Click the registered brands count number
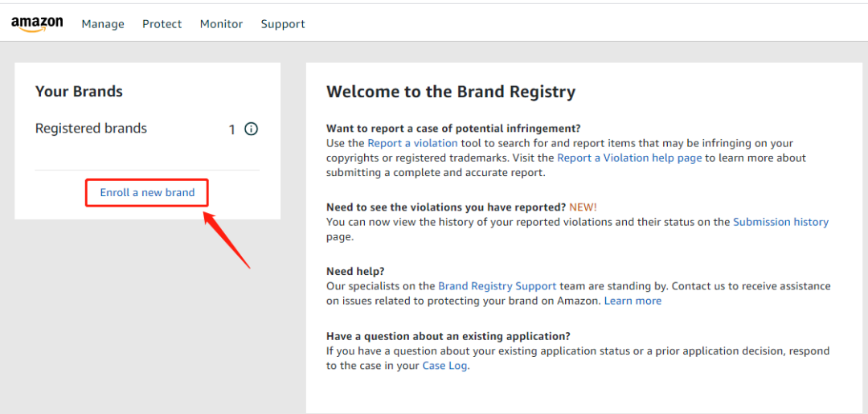The image size is (868, 414). pos(232,129)
